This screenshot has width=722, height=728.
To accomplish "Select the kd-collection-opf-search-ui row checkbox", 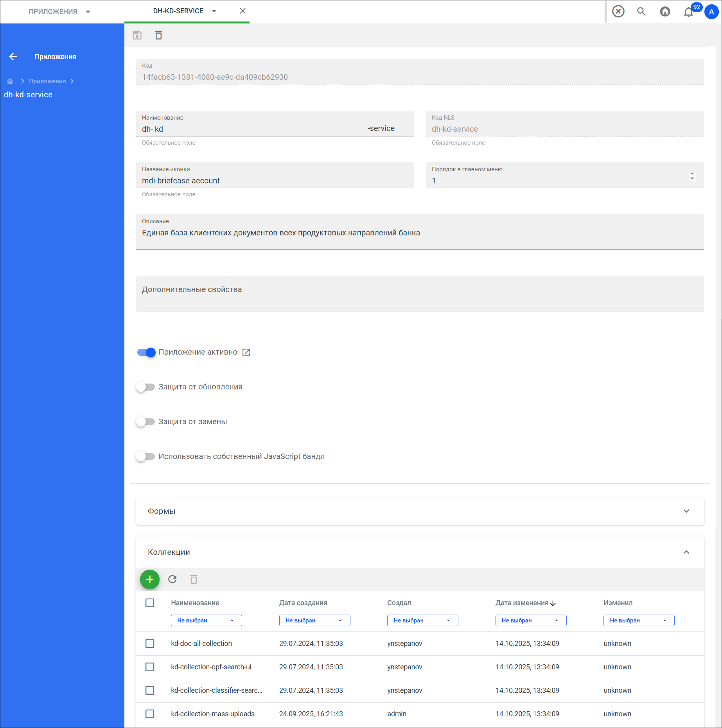I will [150, 667].
